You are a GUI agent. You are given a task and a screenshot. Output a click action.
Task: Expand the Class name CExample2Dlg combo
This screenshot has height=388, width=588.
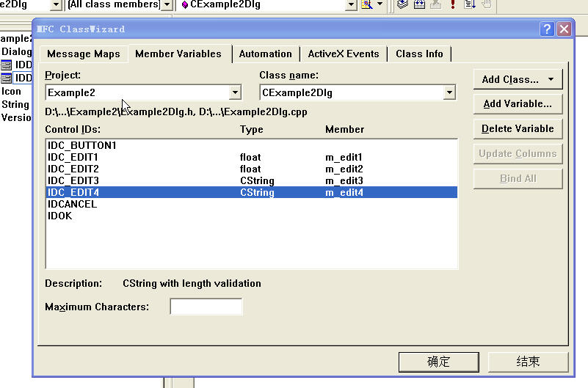tap(449, 92)
